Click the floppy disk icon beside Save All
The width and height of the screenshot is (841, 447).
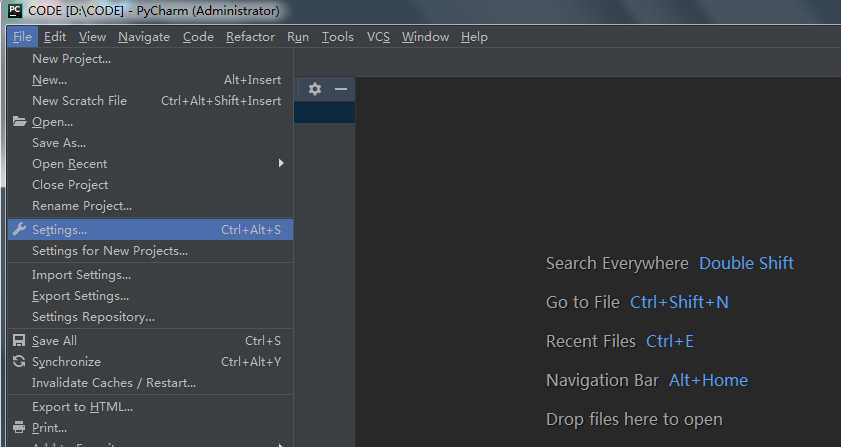pyautogui.click(x=19, y=341)
